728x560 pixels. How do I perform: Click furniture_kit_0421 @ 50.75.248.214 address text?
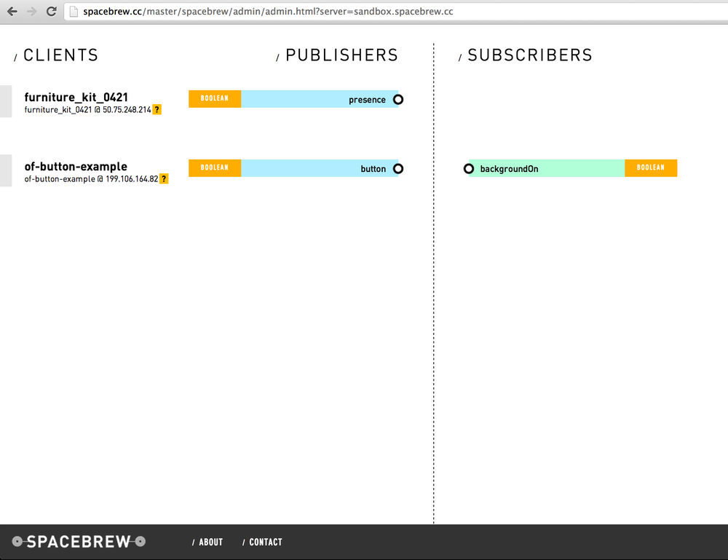pyautogui.click(x=88, y=109)
